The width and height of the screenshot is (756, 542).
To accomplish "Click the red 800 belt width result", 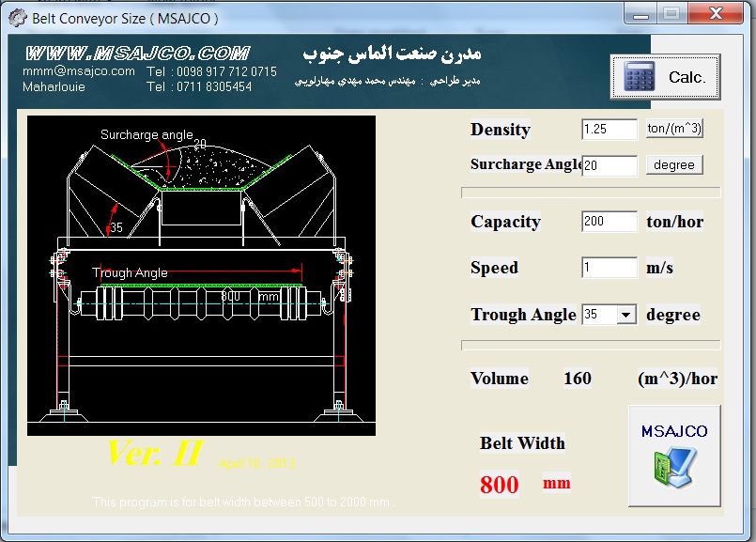I will (x=499, y=485).
